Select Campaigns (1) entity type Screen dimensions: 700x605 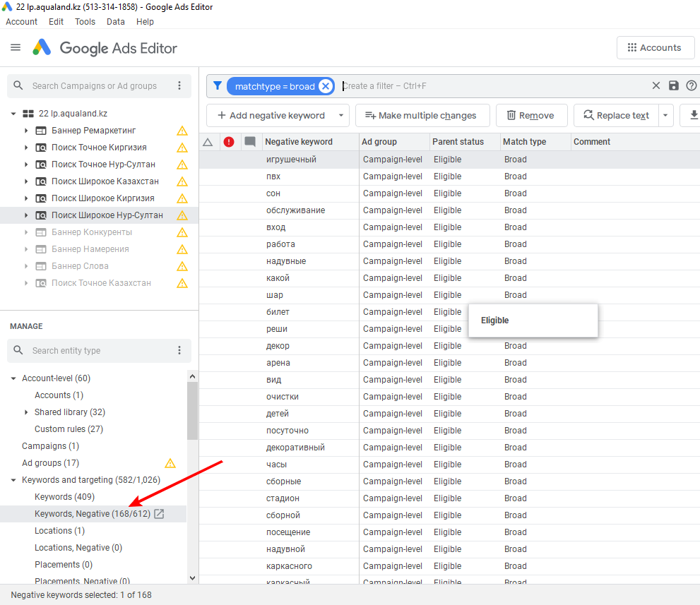(x=50, y=446)
